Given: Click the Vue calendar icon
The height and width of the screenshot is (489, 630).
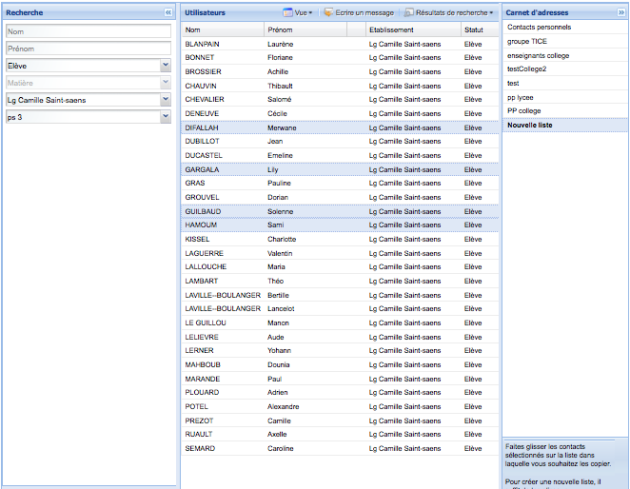Looking at the screenshot, I should tap(288, 12).
